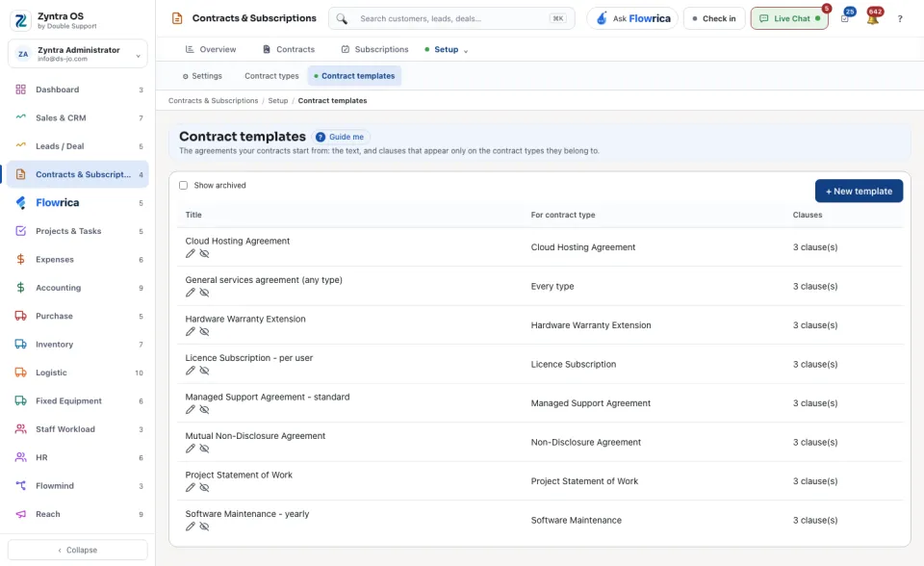Viewport: 924px width, 566px height.
Task: Toggle the Show archived checkbox
Action: click(x=183, y=185)
